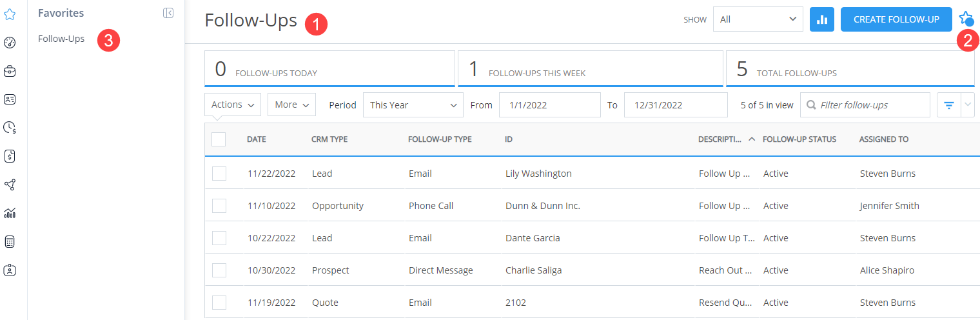This screenshot has width=980, height=320.
Task: Check the Lily Washington row checkbox
Action: [x=219, y=174]
